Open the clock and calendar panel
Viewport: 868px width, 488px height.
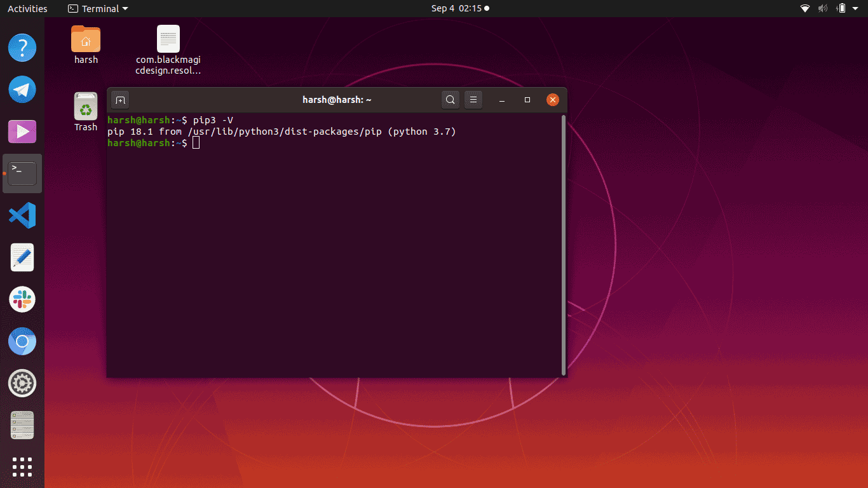[x=461, y=8]
